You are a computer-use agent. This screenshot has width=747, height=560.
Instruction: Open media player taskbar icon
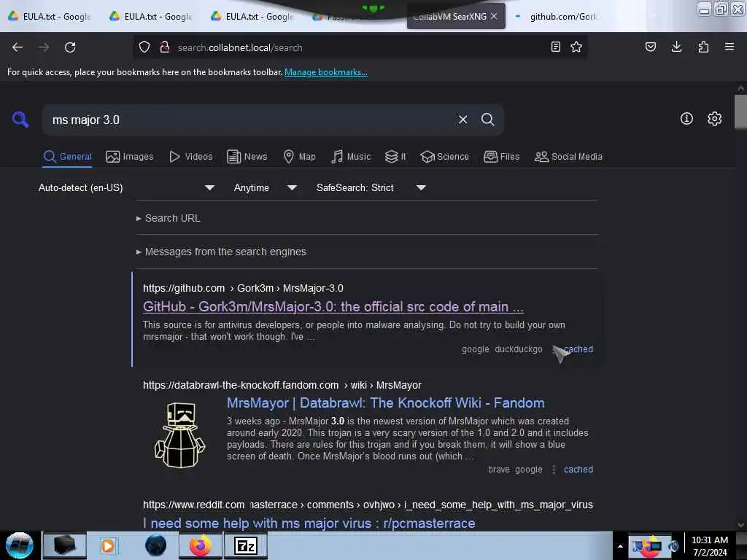point(108,545)
